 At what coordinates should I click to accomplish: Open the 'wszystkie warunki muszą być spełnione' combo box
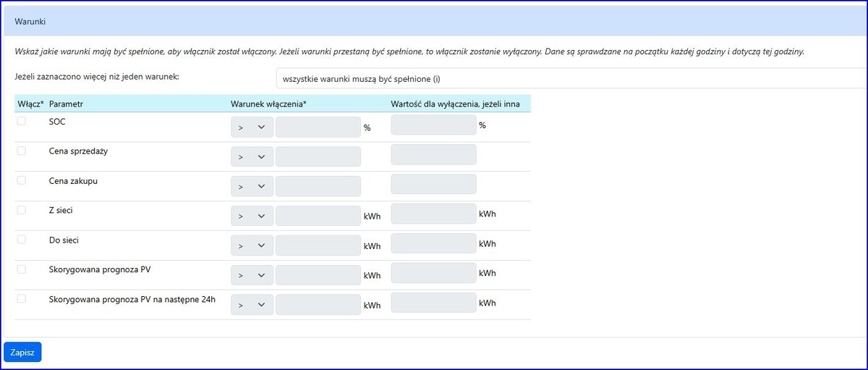tap(570, 78)
